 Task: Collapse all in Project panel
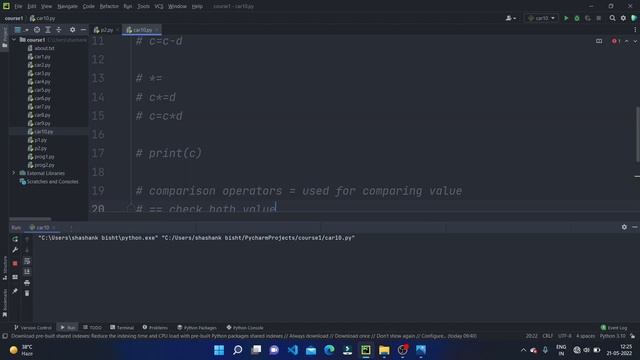[59, 30]
